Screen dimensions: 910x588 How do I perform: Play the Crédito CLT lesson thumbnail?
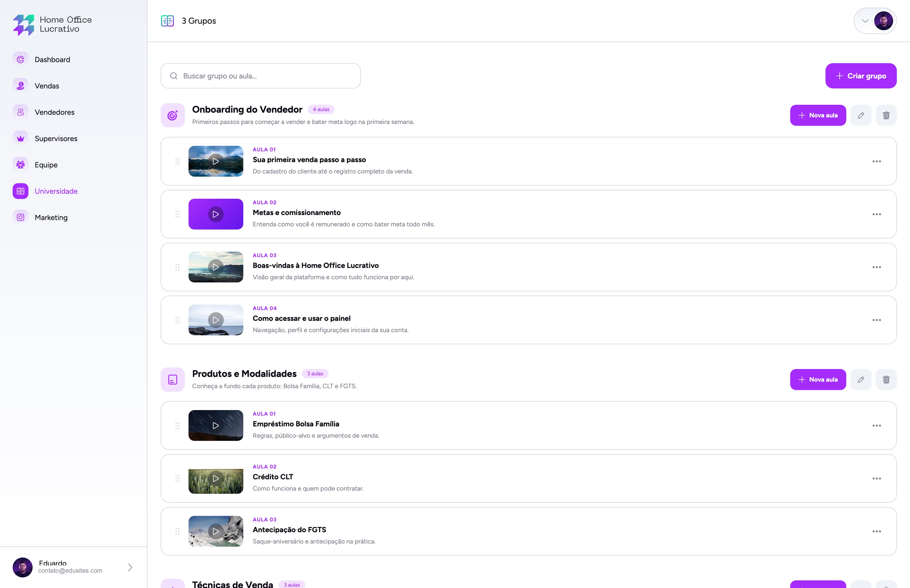216,479
